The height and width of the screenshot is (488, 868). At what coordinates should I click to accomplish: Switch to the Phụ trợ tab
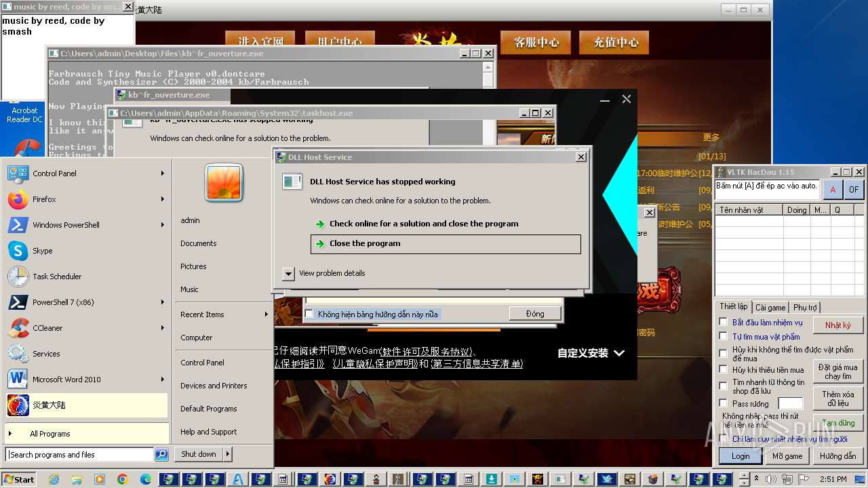coord(805,308)
